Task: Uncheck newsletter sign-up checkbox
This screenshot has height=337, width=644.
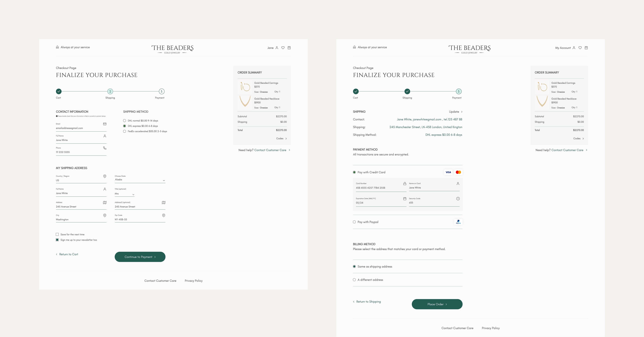Action: tap(57, 240)
